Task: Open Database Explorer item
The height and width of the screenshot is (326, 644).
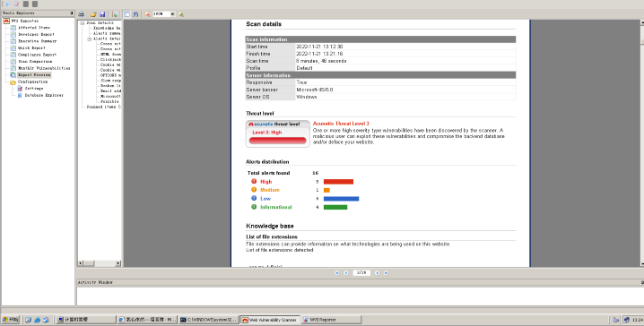Action: (44, 95)
